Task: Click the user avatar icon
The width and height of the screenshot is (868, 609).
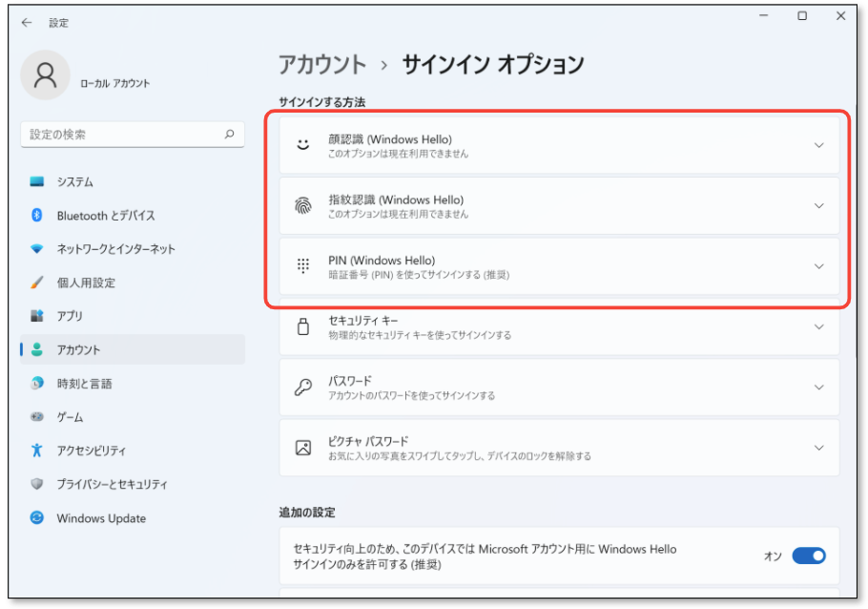Action: tap(45, 74)
